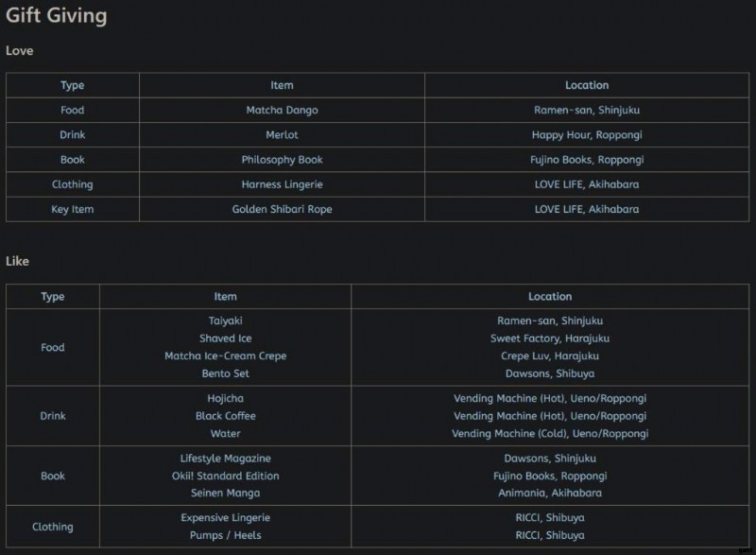Select the Philosophy Book item
756x555 pixels.
click(x=282, y=160)
